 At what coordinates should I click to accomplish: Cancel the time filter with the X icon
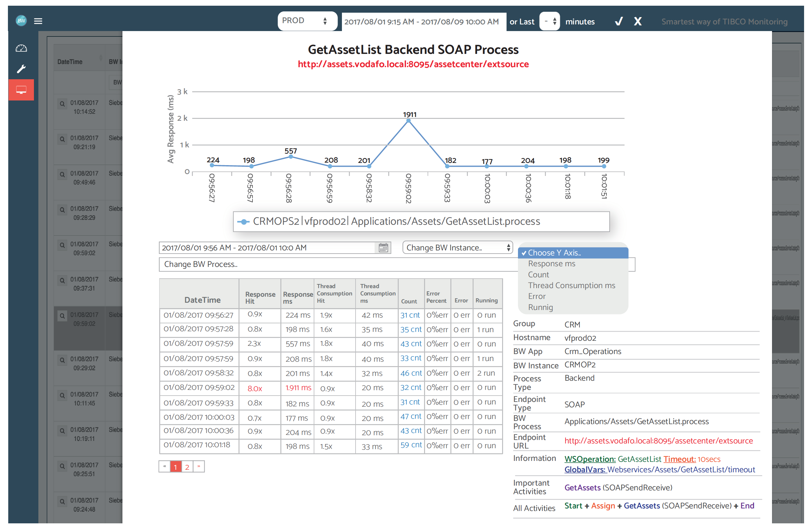point(637,21)
